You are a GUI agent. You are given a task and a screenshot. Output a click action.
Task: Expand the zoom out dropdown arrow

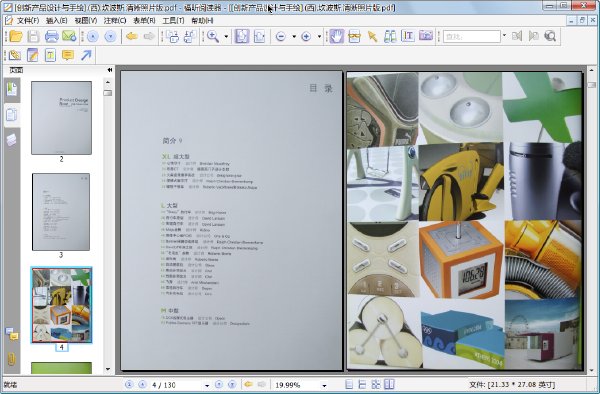click(x=294, y=36)
